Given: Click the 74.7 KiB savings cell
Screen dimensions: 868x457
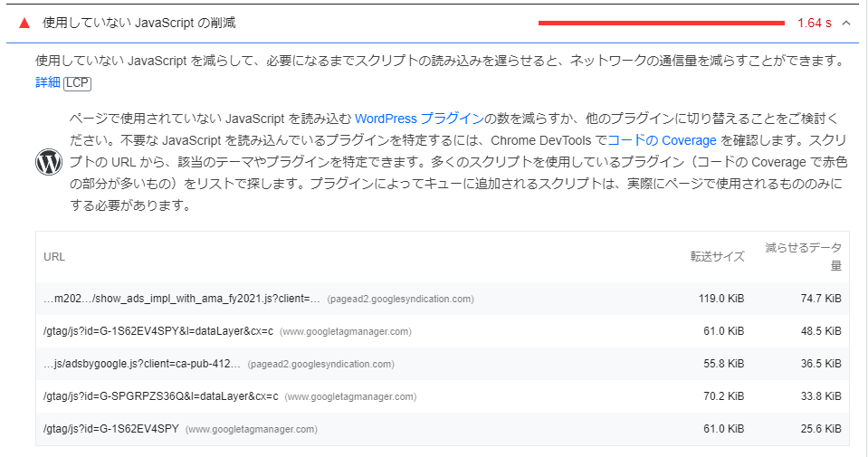Looking at the screenshot, I should coord(821,299).
